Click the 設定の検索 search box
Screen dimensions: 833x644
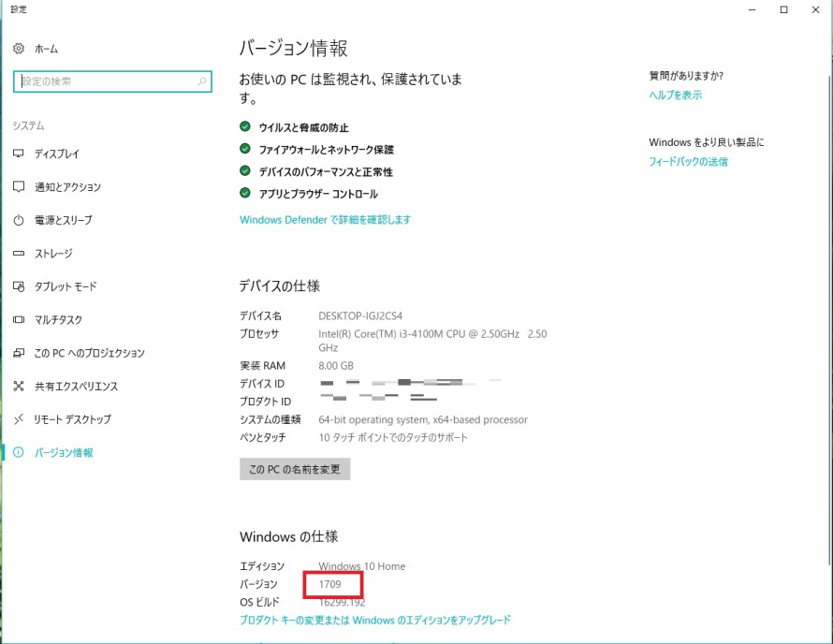pos(112,81)
